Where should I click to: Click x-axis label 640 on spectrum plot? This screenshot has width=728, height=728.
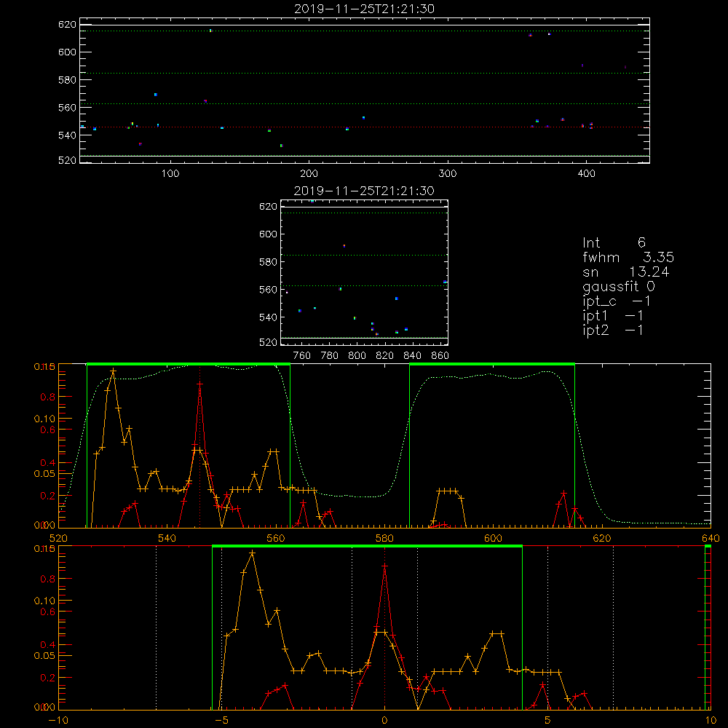coord(711,538)
